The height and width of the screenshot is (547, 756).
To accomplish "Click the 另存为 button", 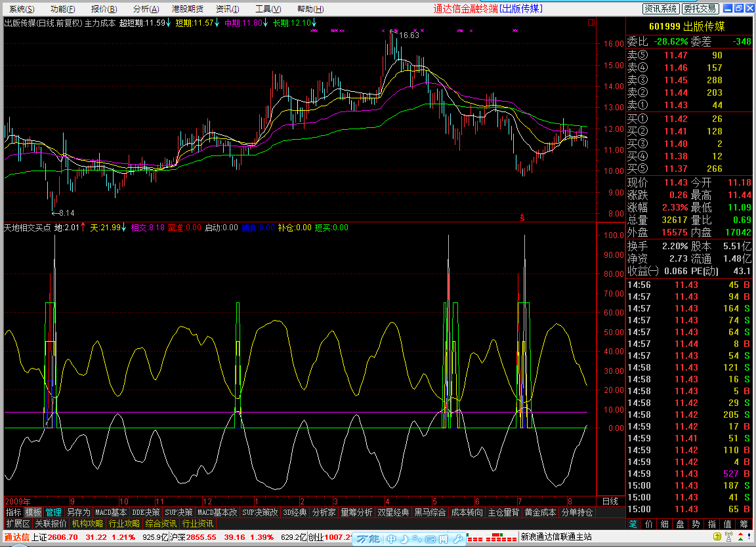I will (78, 512).
